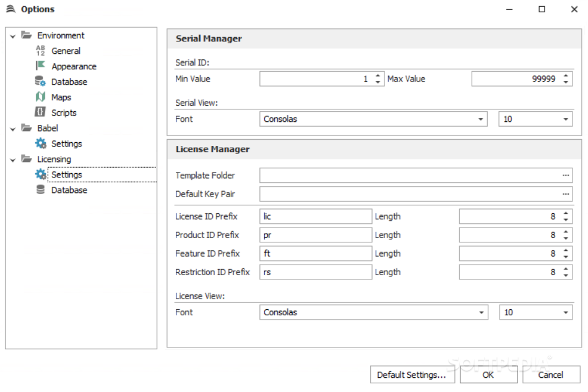Click the Environment Database gear icon
588x392 pixels.
point(40,82)
